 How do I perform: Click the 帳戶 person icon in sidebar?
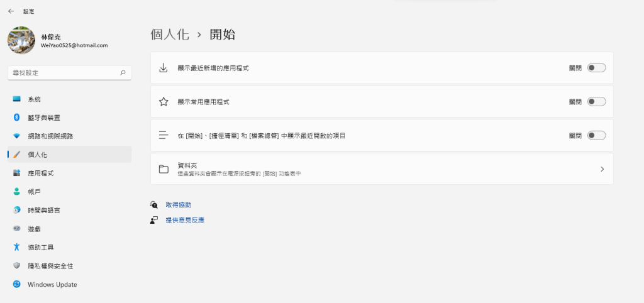17,192
